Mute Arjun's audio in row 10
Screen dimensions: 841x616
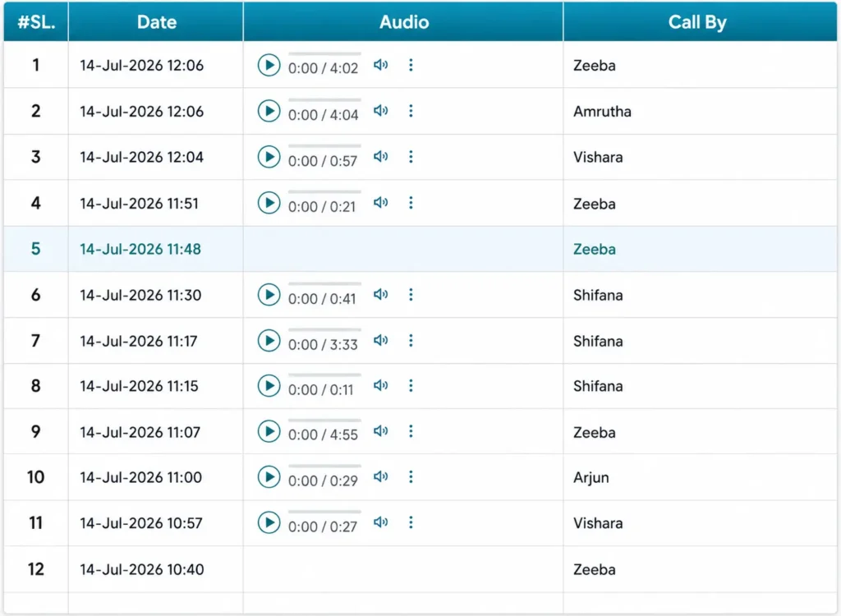click(381, 476)
